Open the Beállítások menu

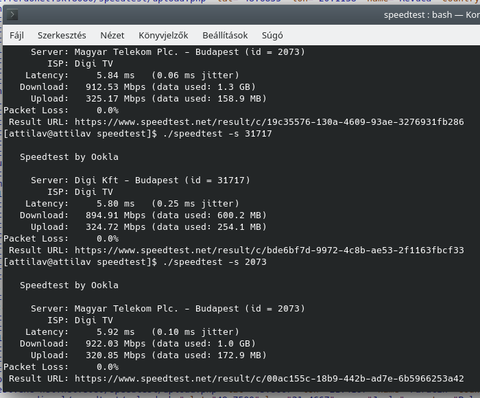coord(225,35)
